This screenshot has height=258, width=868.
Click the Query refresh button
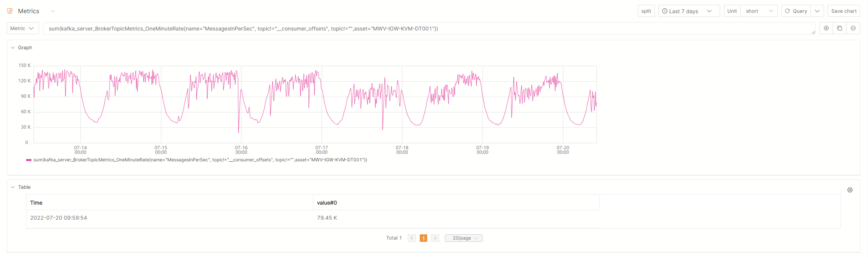pos(796,11)
